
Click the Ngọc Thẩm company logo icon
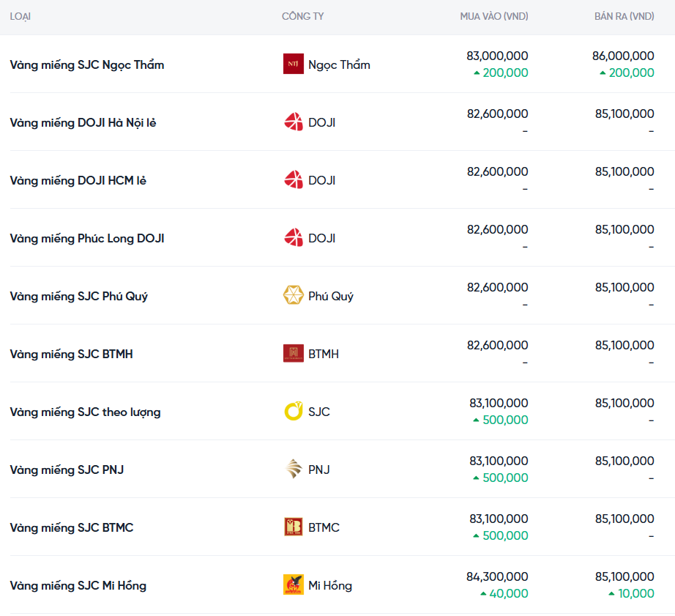click(293, 64)
